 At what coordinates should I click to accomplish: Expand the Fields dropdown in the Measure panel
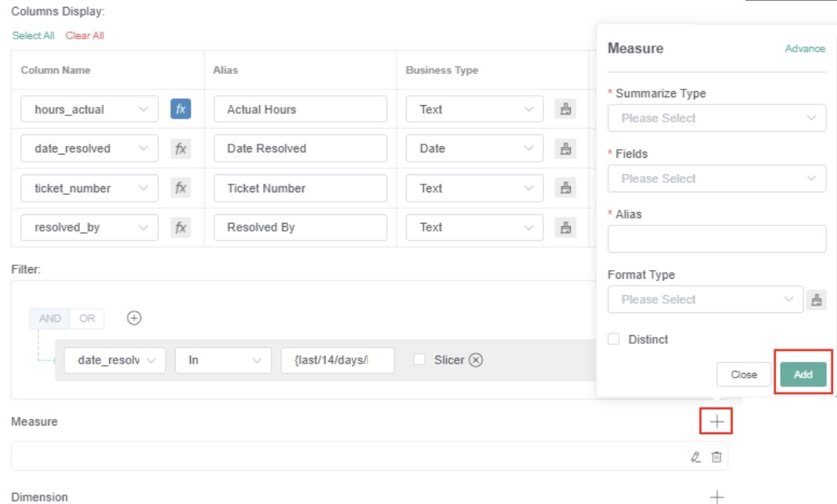716,178
